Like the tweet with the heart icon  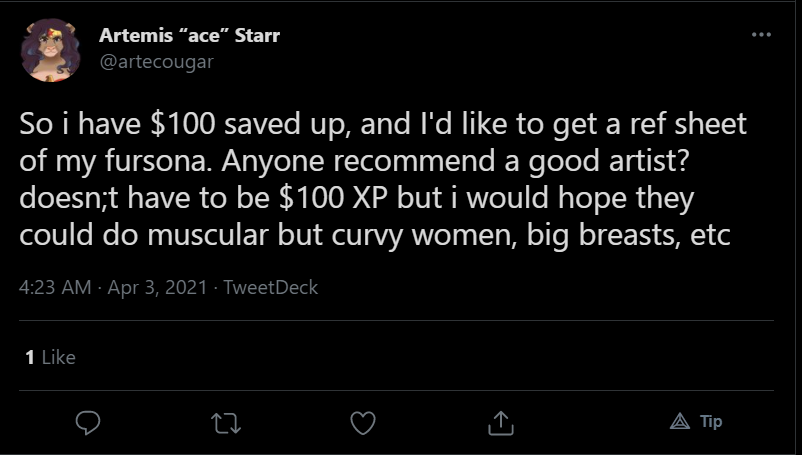[363, 423]
